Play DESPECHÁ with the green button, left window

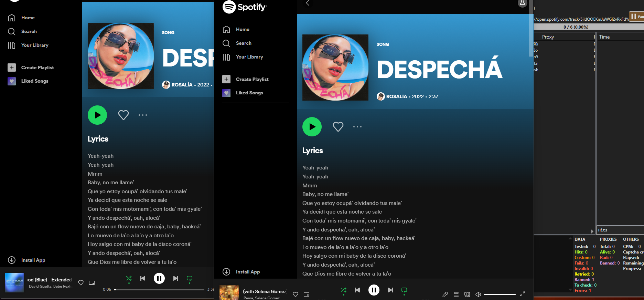(97, 115)
